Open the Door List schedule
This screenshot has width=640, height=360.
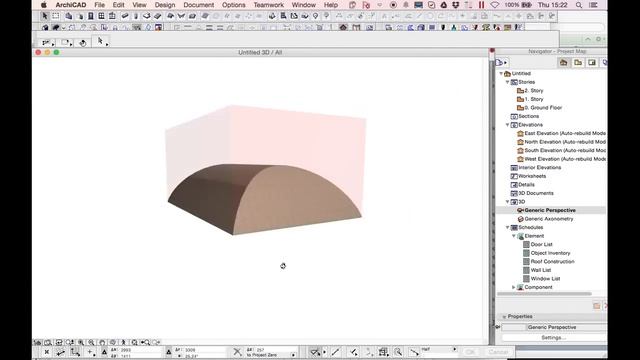click(x=542, y=244)
